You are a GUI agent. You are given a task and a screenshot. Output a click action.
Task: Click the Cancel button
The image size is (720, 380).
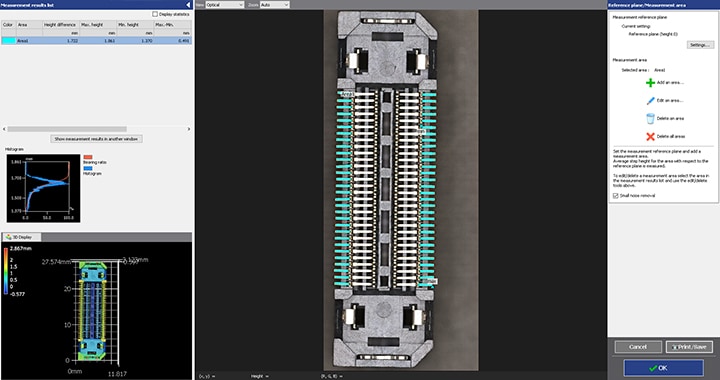(638, 347)
